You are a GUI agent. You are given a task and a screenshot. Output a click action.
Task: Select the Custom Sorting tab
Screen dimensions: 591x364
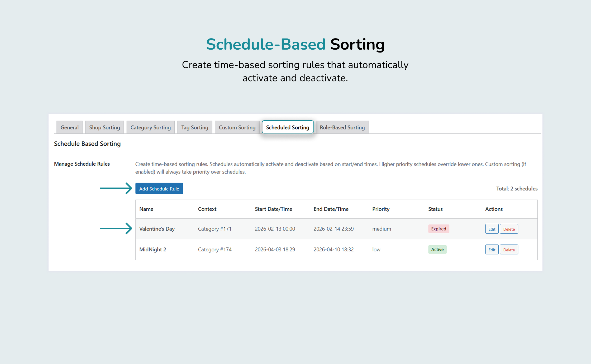click(x=237, y=127)
